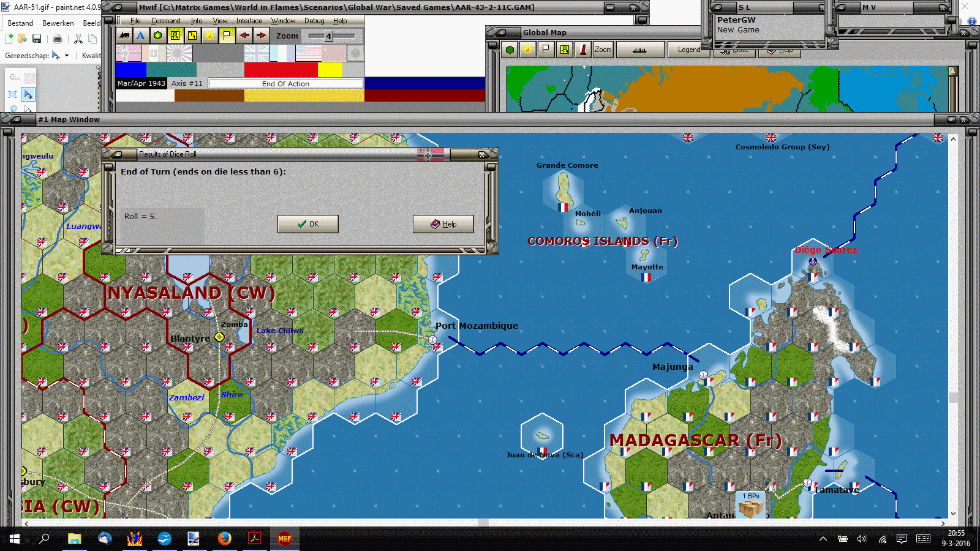
Task: Click the 1 BPs crate unit in Madagascar
Action: point(751,505)
